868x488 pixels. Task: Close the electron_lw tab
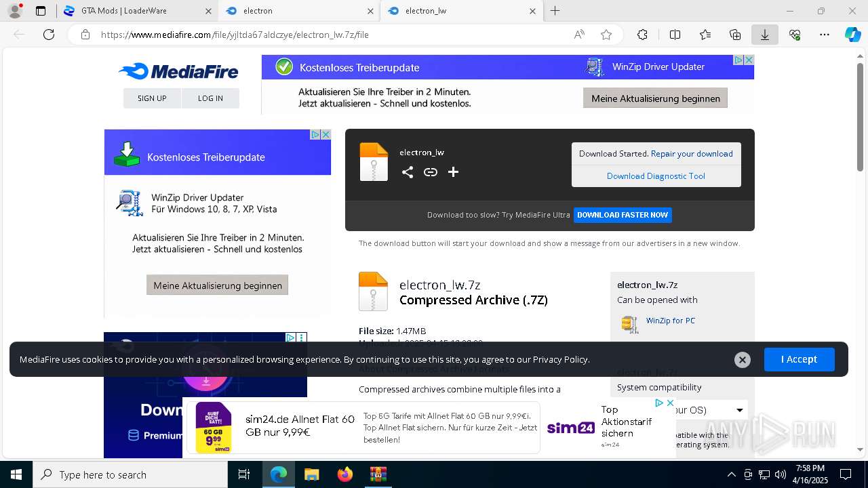[532, 11]
